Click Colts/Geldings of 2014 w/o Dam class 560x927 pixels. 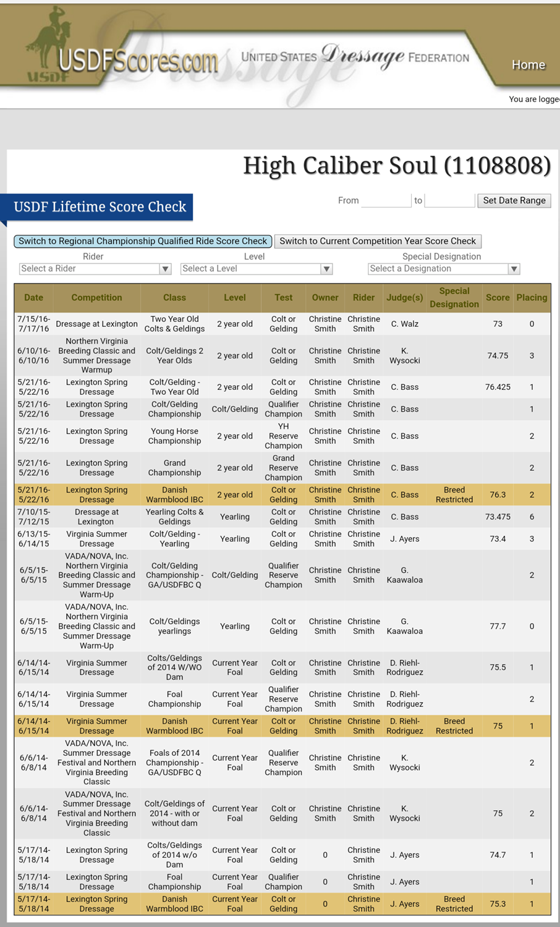pyautogui.click(x=174, y=855)
